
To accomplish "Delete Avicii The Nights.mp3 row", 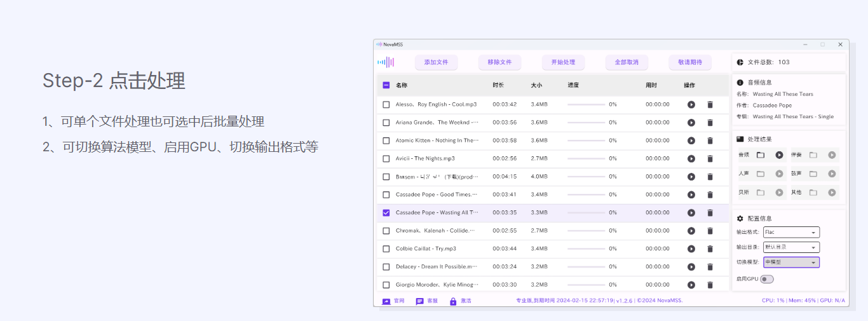I will (710, 158).
